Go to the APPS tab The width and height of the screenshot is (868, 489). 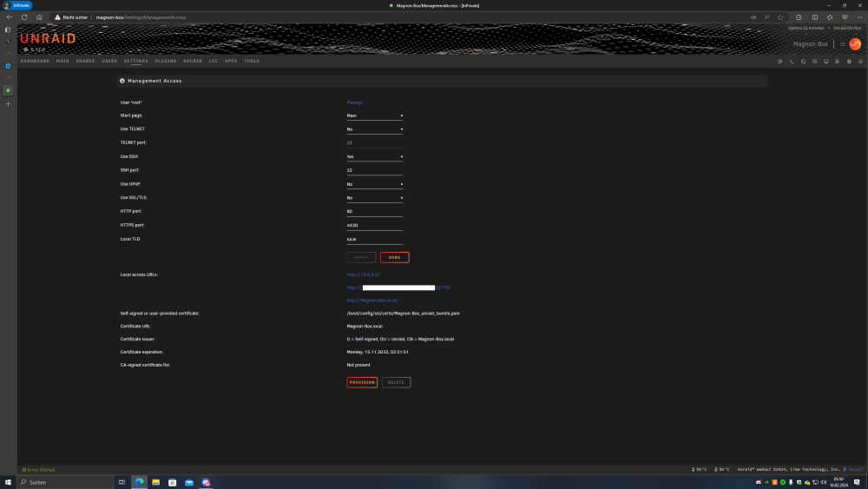click(231, 61)
